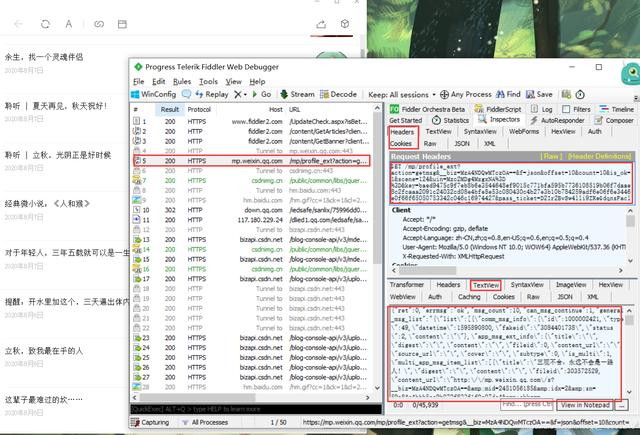Switch to the Log tab
The image size is (640, 435).
tap(542, 109)
